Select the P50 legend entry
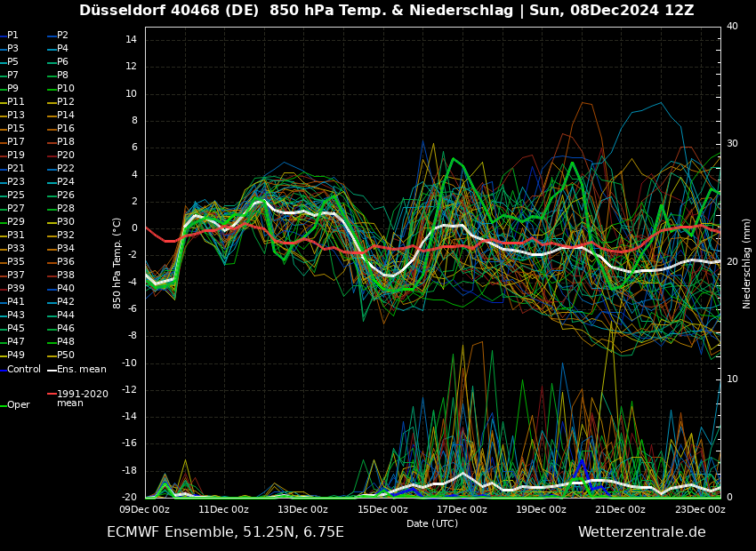 click(66, 355)
